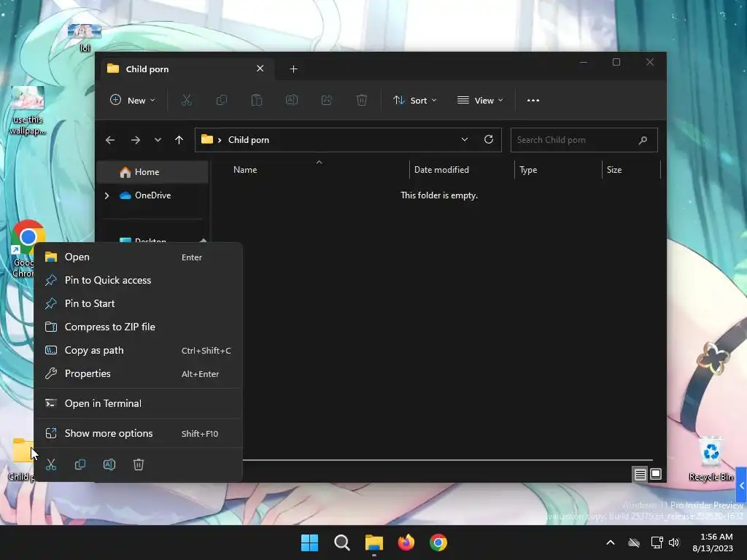This screenshot has height=560, width=747.
Task: Choose Pin to Start
Action: click(138, 304)
